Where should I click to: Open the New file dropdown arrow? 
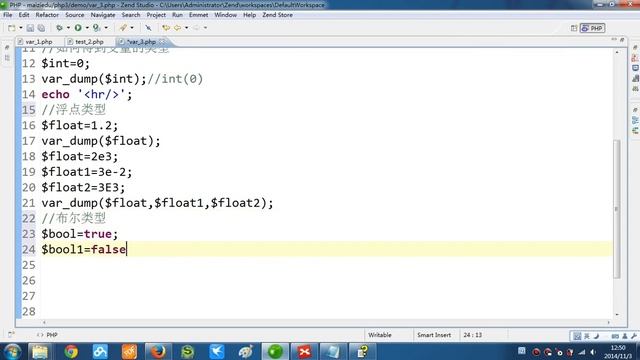pos(20,28)
